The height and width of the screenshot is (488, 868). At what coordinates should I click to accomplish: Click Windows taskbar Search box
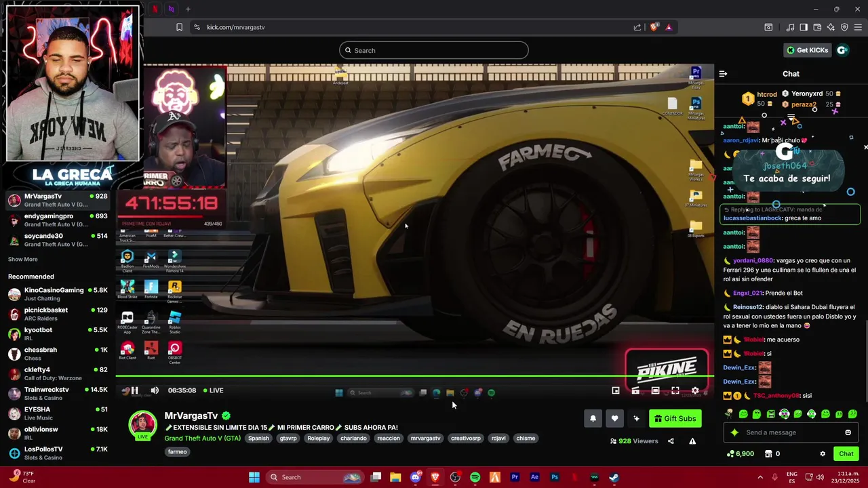(314, 477)
